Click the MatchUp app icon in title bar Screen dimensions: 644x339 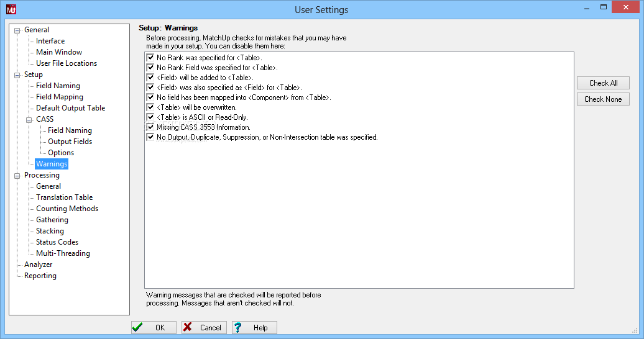point(11,9)
